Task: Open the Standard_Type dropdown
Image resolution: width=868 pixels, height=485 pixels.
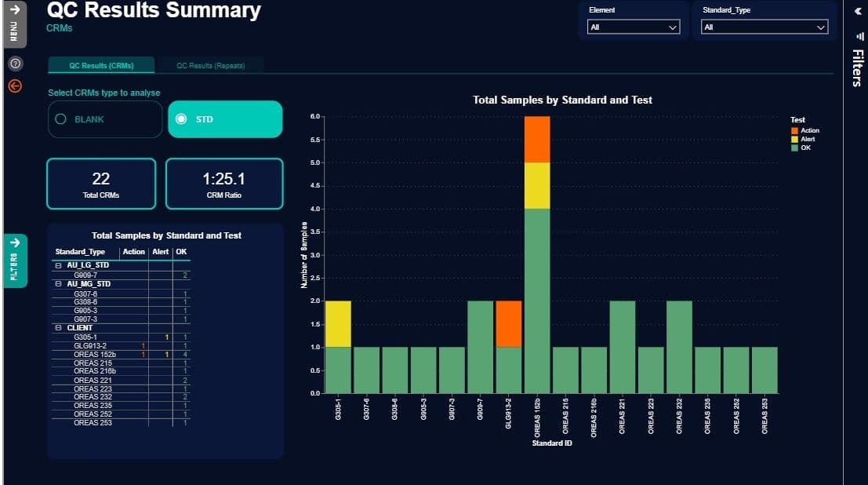Action: click(x=764, y=27)
